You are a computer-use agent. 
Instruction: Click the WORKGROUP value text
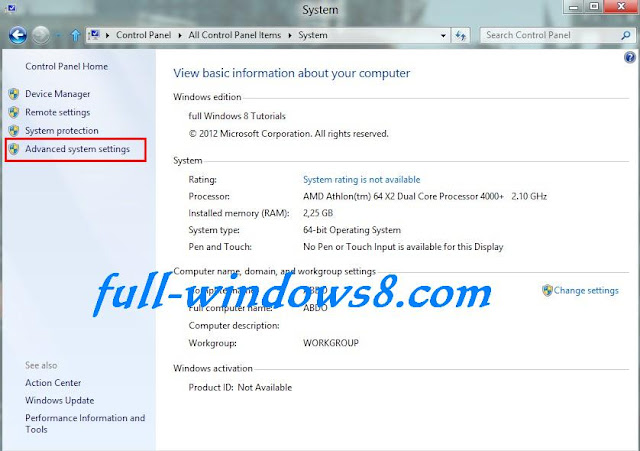click(x=331, y=343)
